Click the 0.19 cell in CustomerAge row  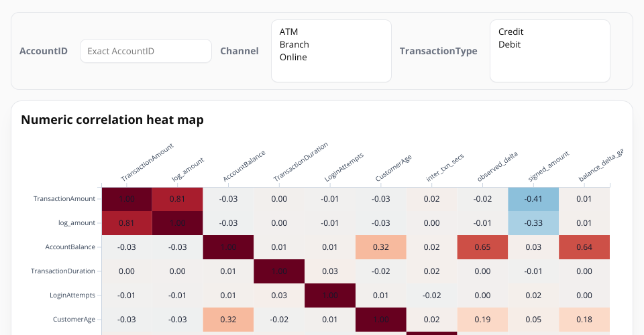click(x=483, y=320)
